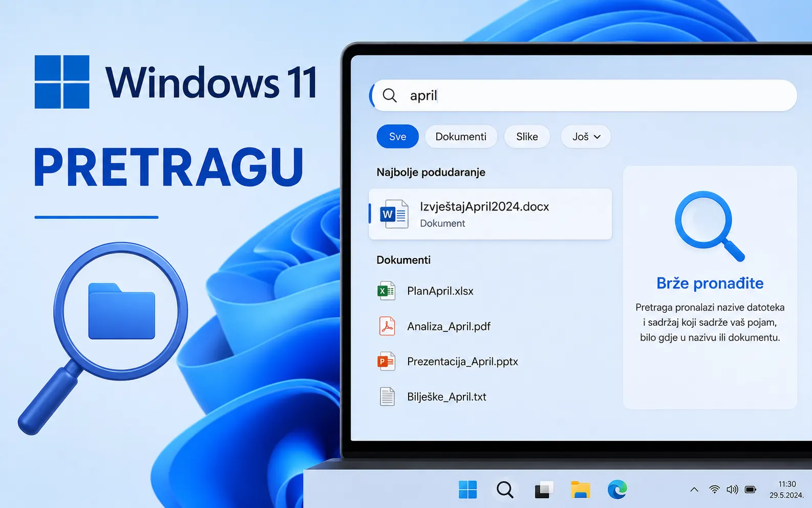Open Wi-Fi network tray icon
812x508 pixels.
pos(714,490)
